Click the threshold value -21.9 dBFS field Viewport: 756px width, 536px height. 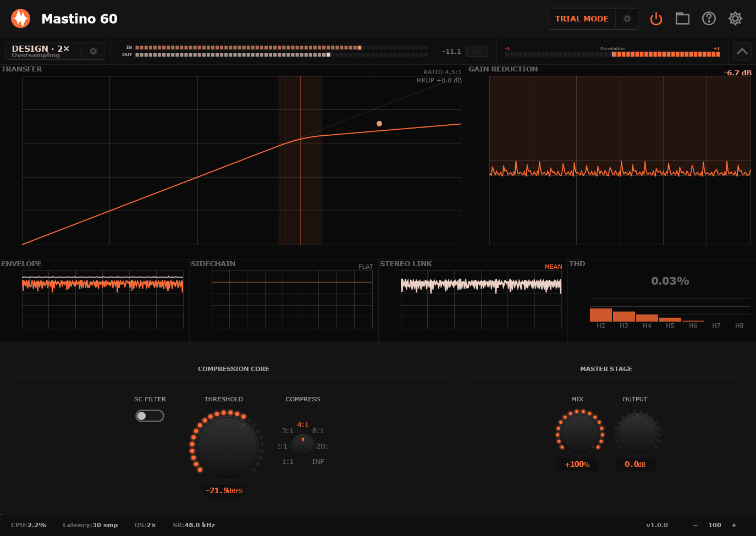[x=224, y=490]
